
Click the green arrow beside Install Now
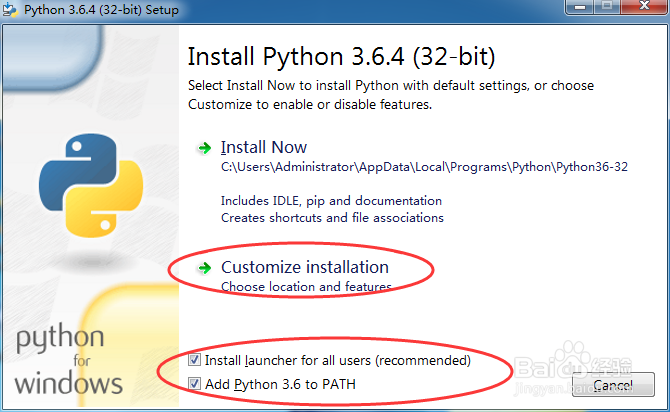click(204, 148)
